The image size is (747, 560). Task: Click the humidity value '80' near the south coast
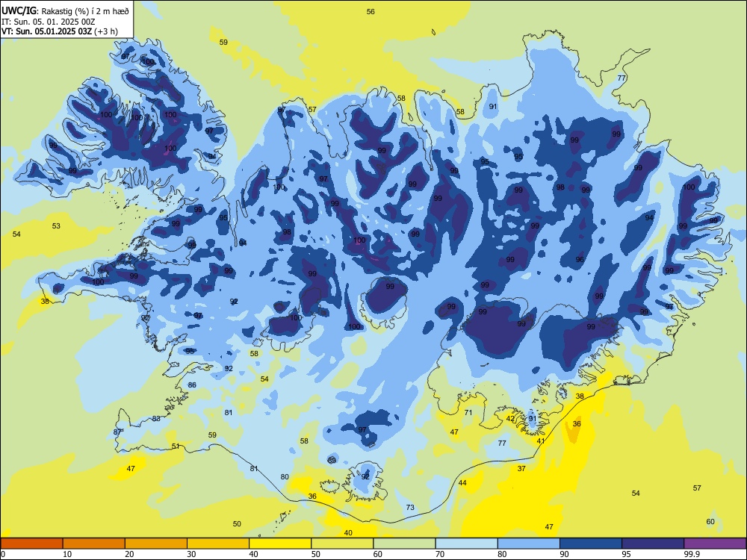[x=285, y=476]
